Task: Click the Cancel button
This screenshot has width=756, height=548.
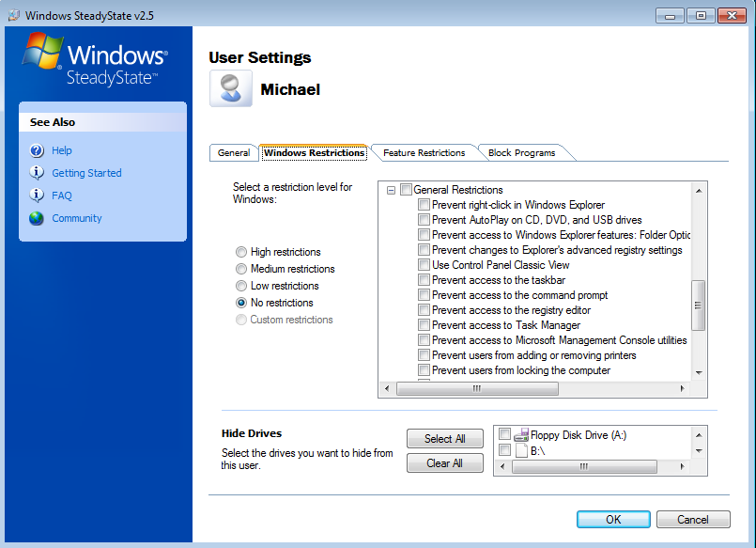Action: pyautogui.click(x=693, y=520)
